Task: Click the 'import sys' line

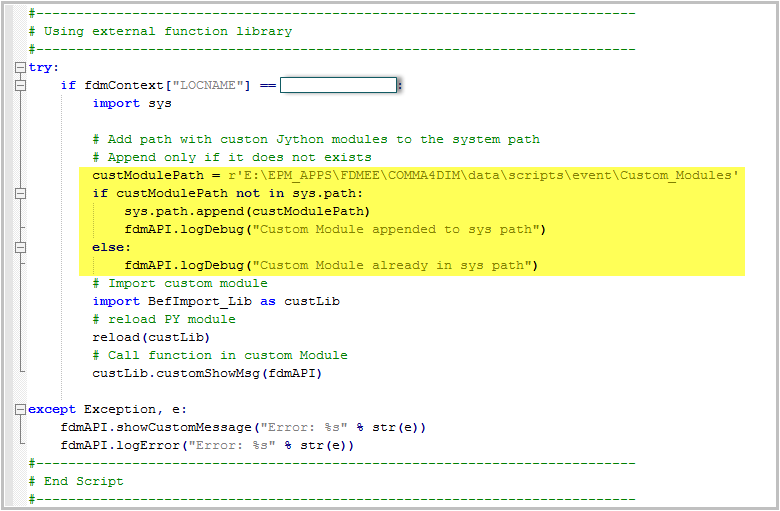Action: [132, 103]
